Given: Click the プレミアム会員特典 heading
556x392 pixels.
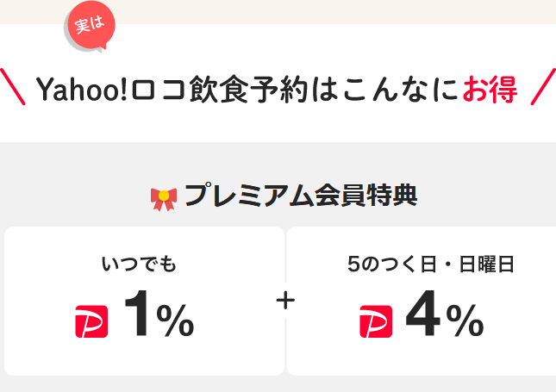Looking at the screenshot, I should (301, 196).
